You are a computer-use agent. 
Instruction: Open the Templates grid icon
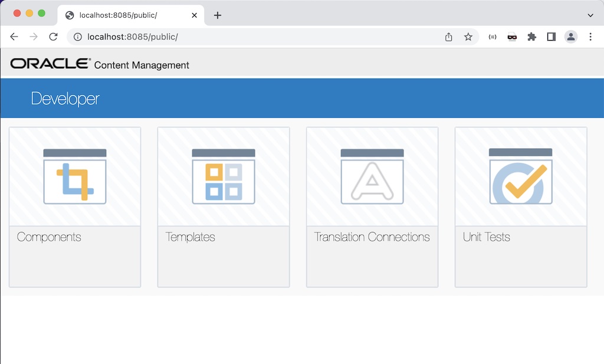point(224,177)
